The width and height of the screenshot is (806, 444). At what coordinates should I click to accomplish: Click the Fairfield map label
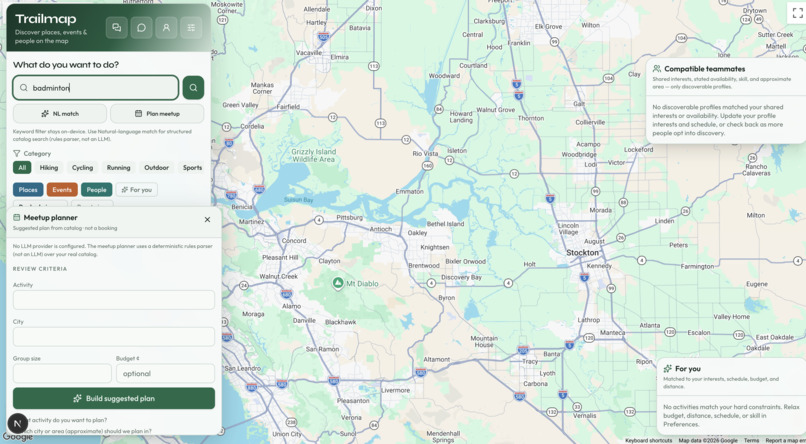[x=288, y=107]
